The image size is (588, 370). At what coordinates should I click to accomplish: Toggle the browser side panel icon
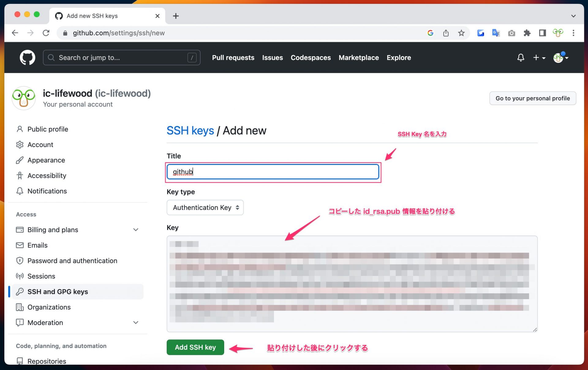[x=542, y=33]
